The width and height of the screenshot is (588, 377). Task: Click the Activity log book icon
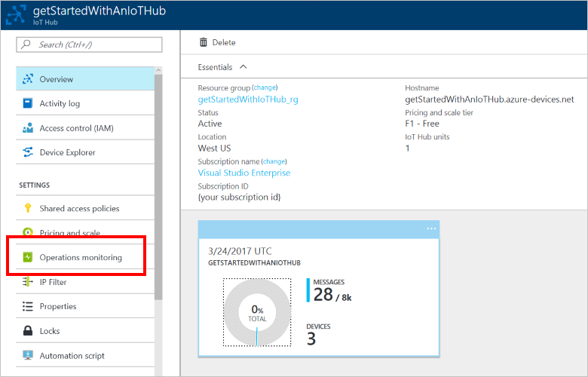[x=28, y=103]
